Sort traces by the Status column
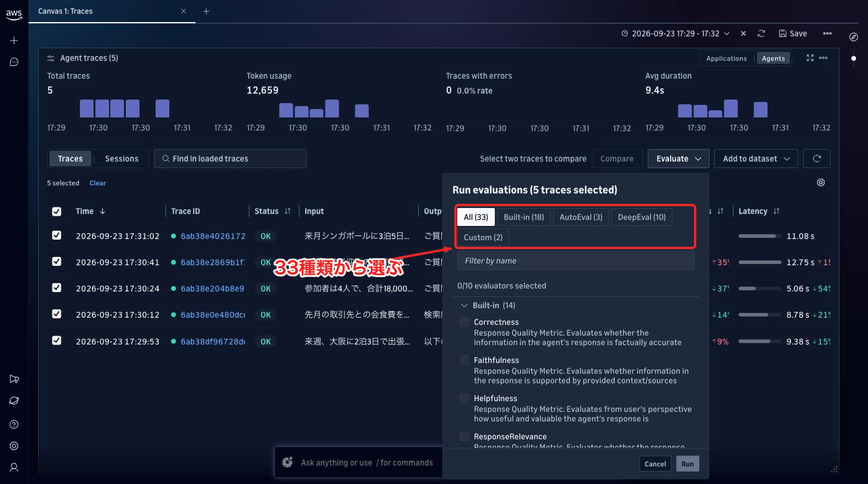Image resolution: width=868 pixels, height=484 pixels. [x=287, y=211]
